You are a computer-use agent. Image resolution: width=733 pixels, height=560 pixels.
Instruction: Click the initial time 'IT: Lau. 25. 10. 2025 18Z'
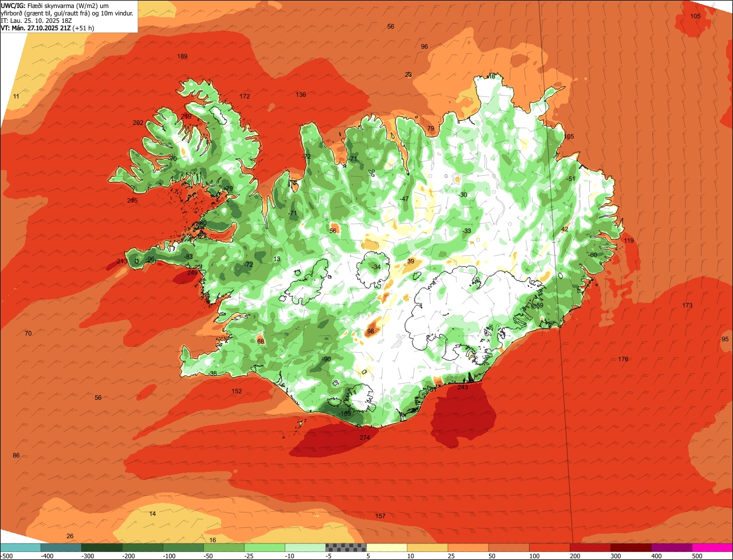pyautogui.click(x=37, y=20)
